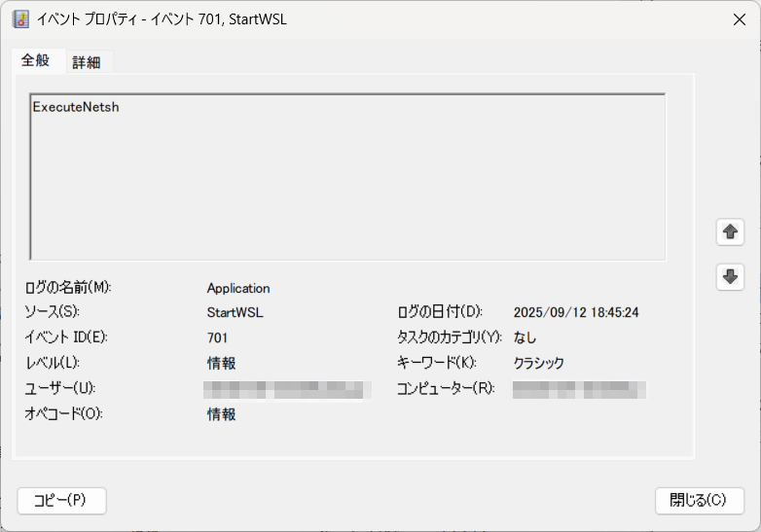Click the 情報 value next to レベル

pyautogui.click(x=221, y=364)
